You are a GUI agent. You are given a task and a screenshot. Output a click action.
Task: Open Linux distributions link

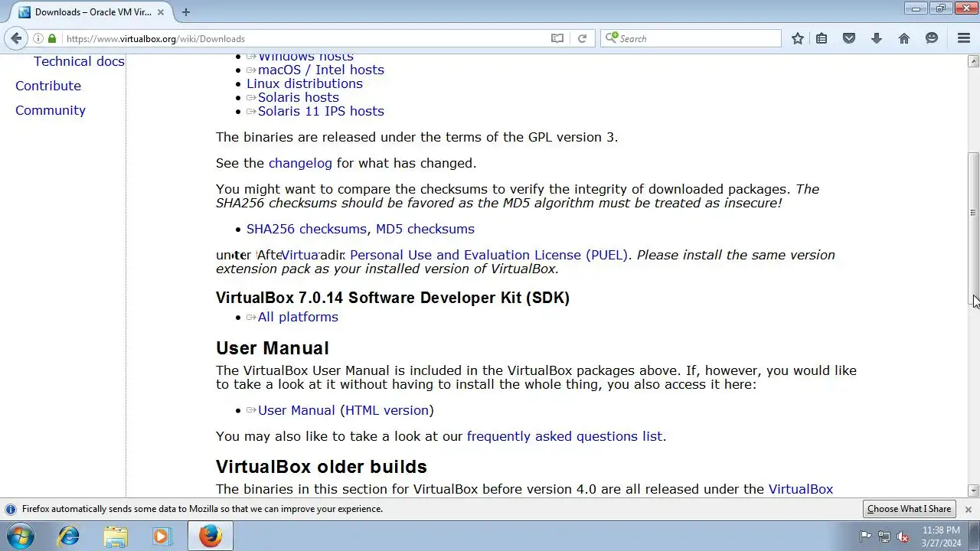point(305,83)
